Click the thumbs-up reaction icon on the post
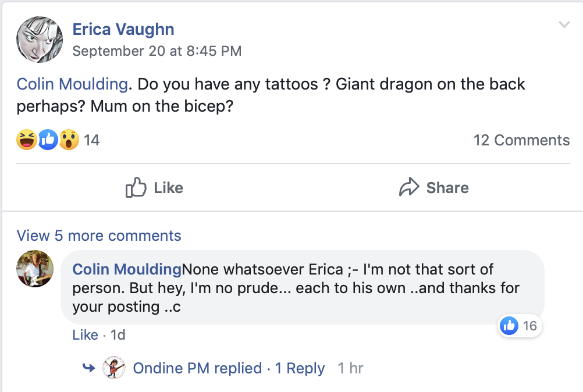Screen dimensions: 583x392 click(x=48, y=140)
